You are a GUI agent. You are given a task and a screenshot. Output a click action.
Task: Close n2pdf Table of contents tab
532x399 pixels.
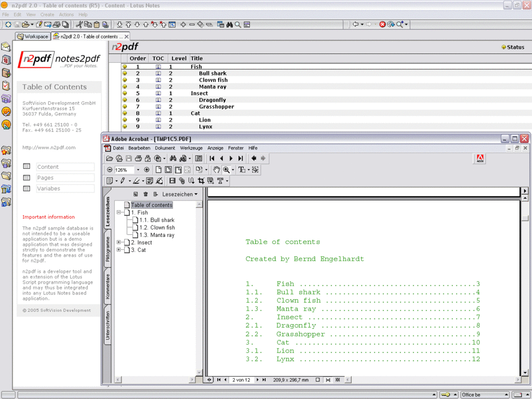[127, 37]
